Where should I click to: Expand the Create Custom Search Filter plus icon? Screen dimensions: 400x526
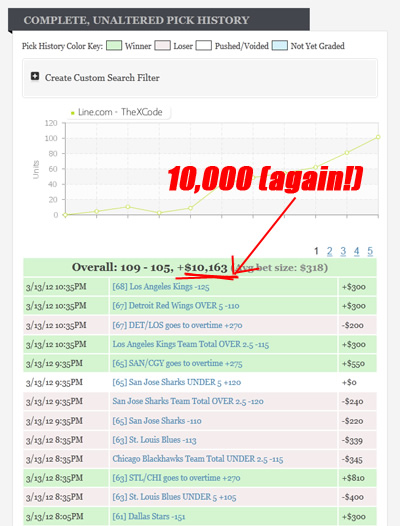click(x=35, y=76)
